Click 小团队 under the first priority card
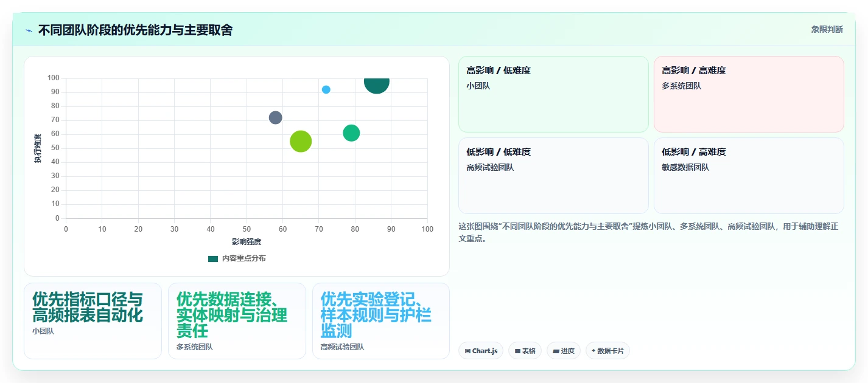Screen dimensions: 868x383 coord(43,331)
